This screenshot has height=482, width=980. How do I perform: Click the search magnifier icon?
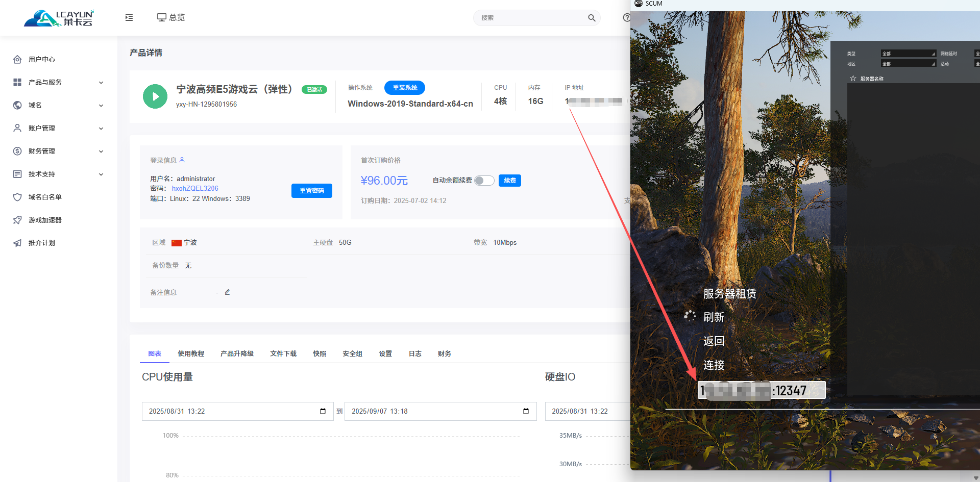(x=592, y=18)
